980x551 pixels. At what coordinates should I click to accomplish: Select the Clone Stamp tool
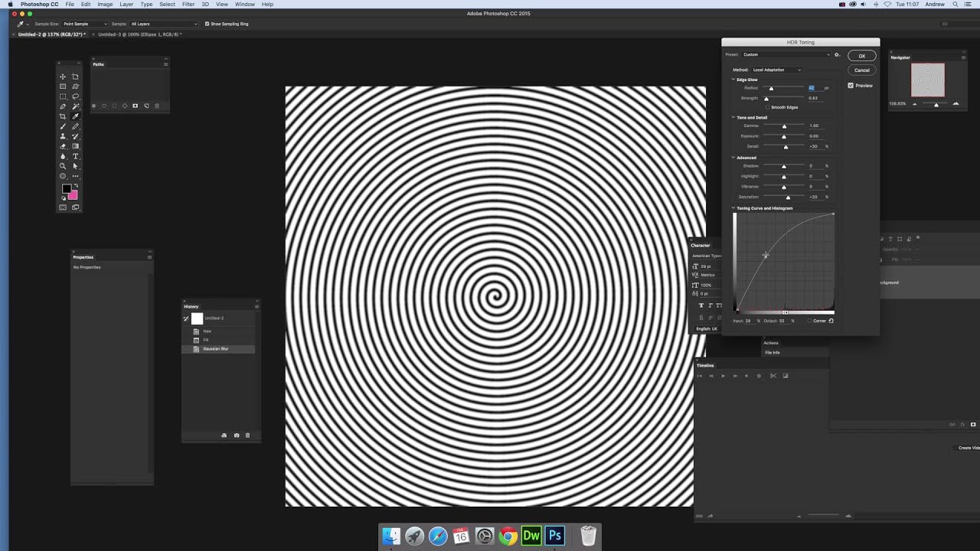click(x=63, y=136)
